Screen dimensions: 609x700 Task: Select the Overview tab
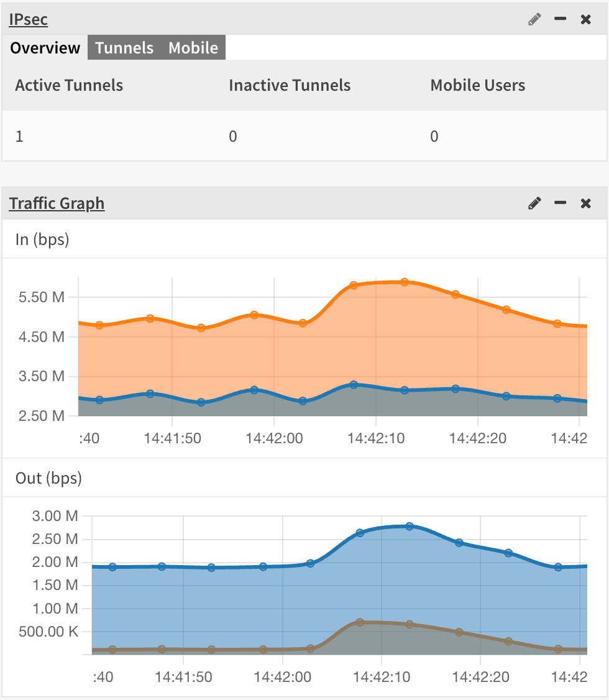tap(44, 47)
